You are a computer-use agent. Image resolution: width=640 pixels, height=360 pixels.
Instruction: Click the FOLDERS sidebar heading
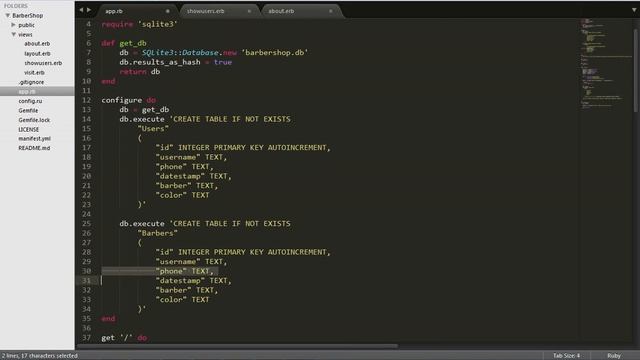tap(16, 6)
